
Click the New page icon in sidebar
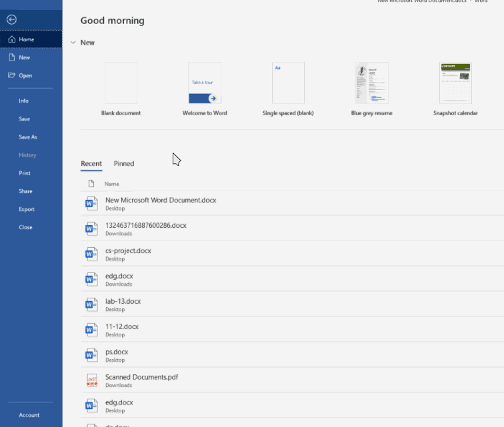12,57
